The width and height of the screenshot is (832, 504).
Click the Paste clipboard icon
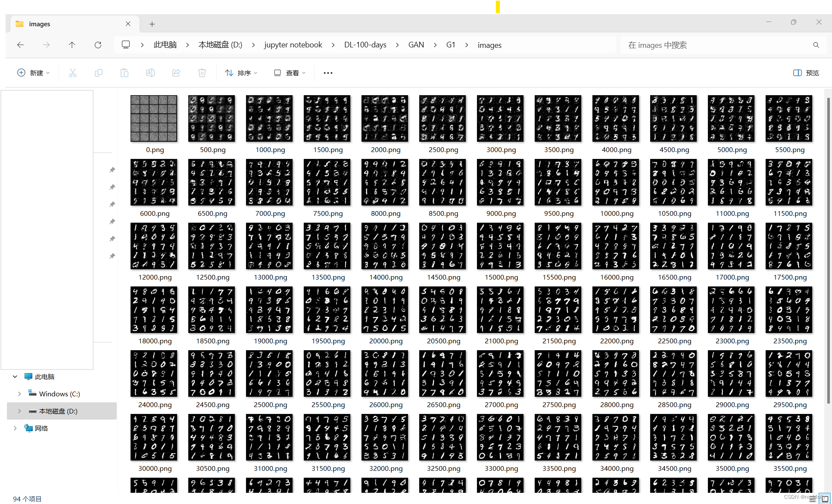pyautogui.click(x=125, y=73)
